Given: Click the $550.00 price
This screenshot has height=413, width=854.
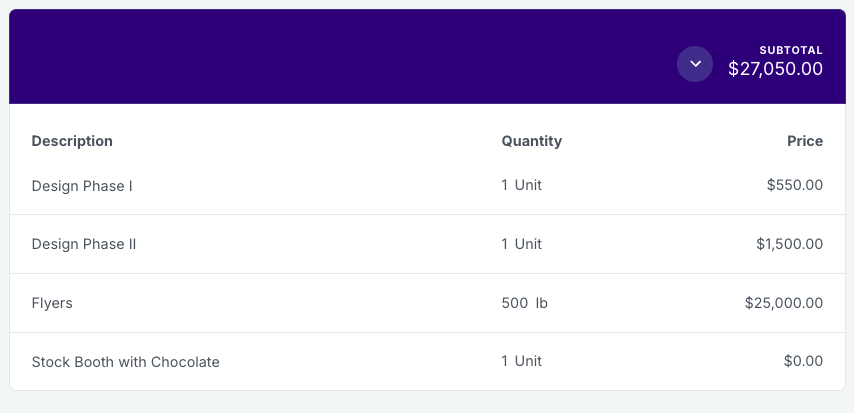Looking at the screenshot, I should pos(795,185).
